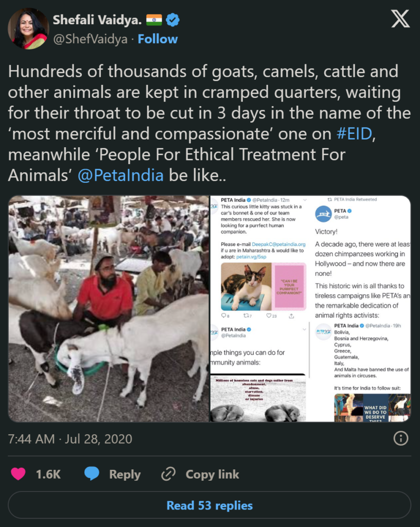The height and width of the screenshot is (527, 420).
Task: Click the Reply text label
Action: point(125,474)
